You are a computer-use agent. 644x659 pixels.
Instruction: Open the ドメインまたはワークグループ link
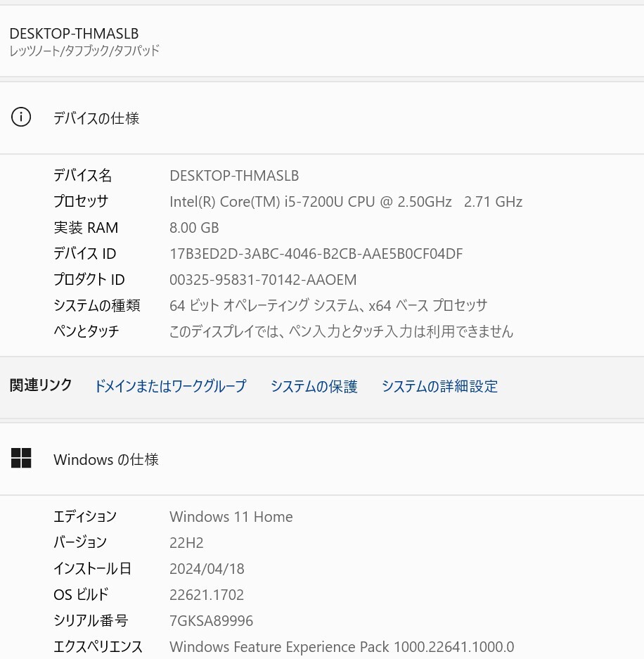(170, 386)
